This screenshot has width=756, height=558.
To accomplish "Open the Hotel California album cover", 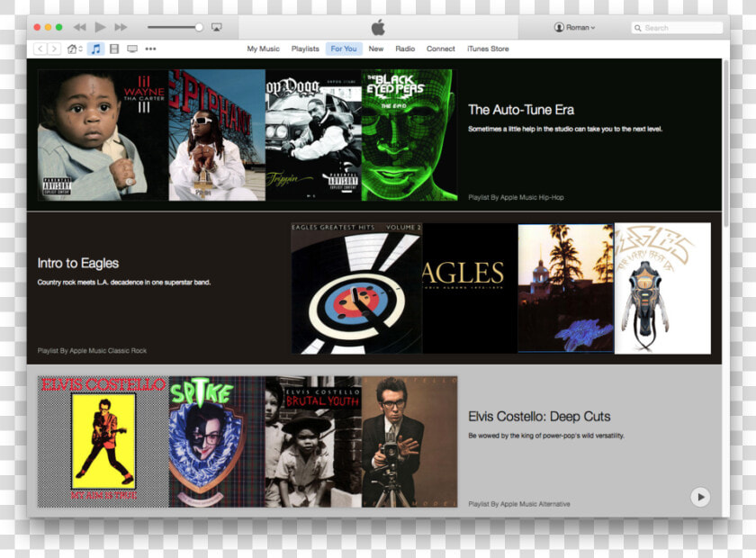I will coord(566,288).
